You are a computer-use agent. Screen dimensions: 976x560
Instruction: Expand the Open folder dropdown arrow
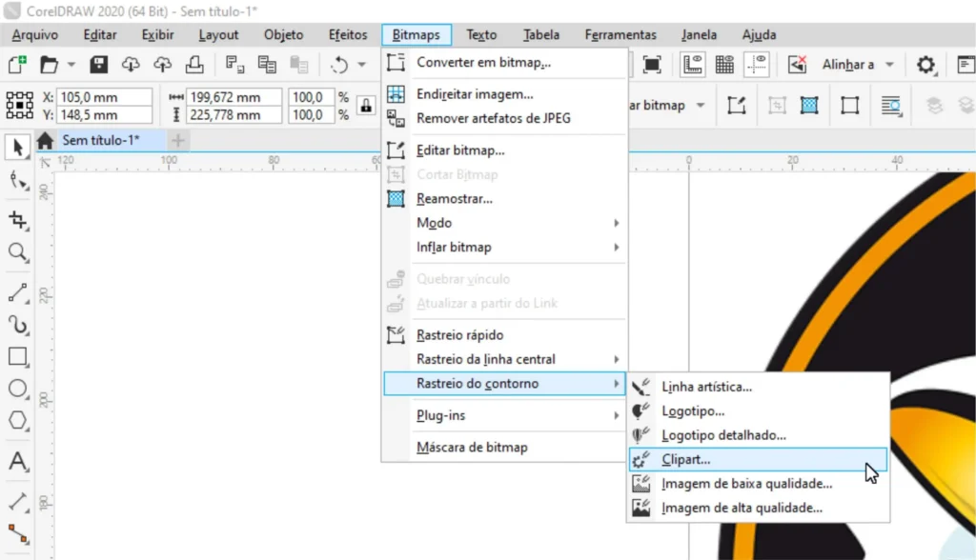pyautogui.click(x=71, y=64)
